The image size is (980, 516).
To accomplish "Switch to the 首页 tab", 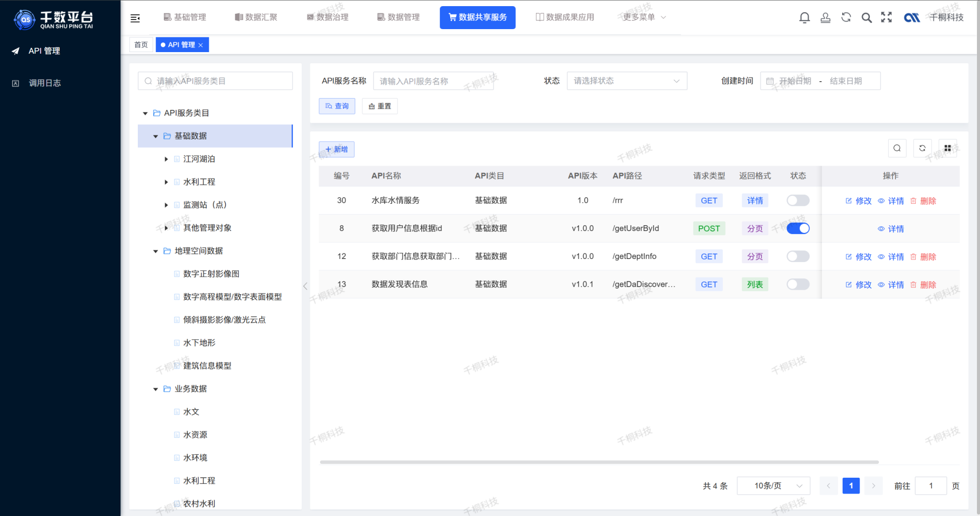I will (x=141, y=45).
